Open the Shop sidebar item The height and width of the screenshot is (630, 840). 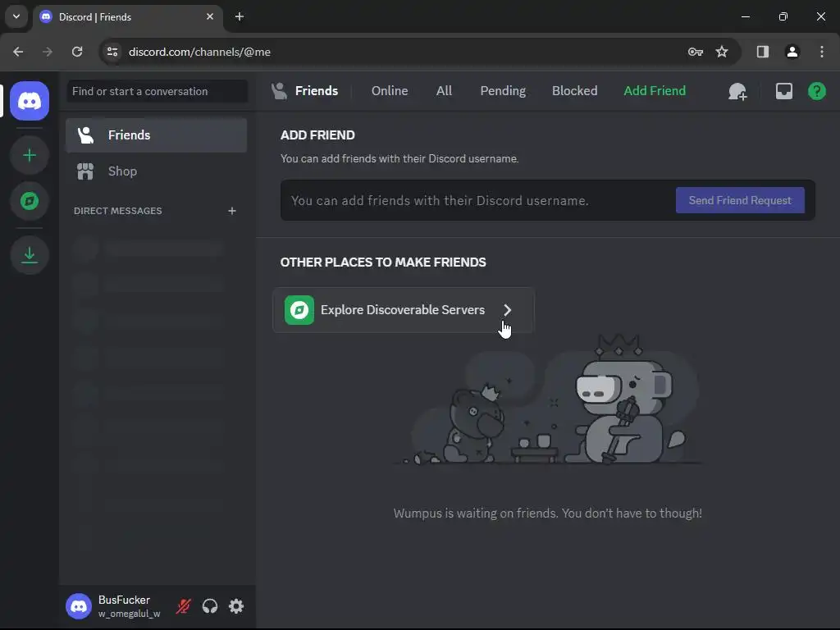[156, 171]
